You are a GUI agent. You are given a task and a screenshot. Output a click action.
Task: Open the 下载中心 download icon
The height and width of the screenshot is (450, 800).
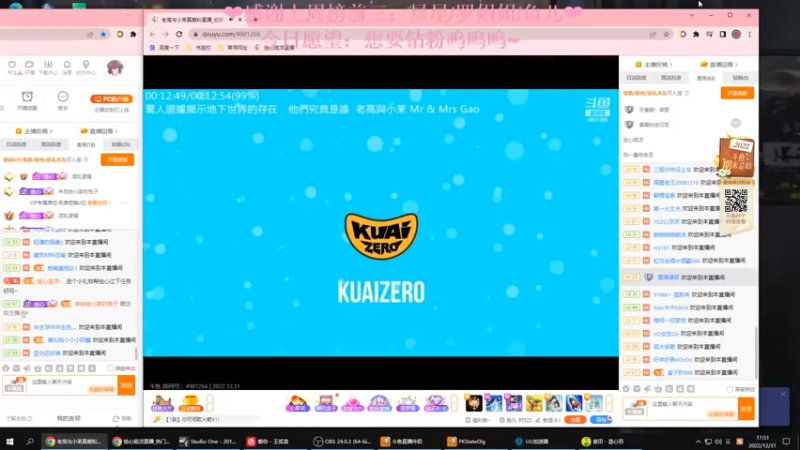(48, 67)
